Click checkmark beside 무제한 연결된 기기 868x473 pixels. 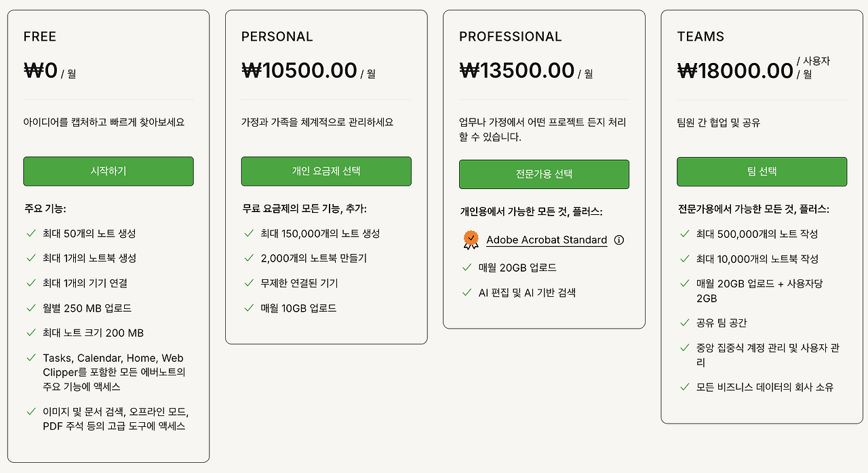248,283
